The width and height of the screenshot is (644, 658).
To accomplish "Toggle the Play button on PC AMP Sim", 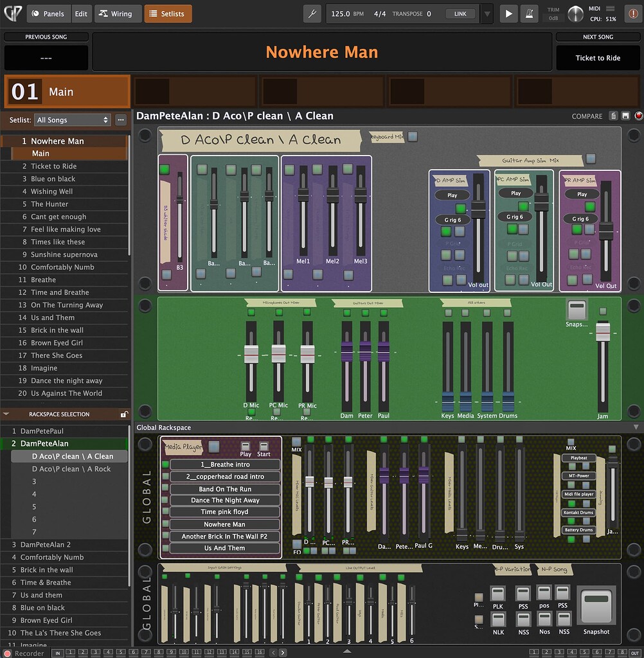I will pos(515,192).
